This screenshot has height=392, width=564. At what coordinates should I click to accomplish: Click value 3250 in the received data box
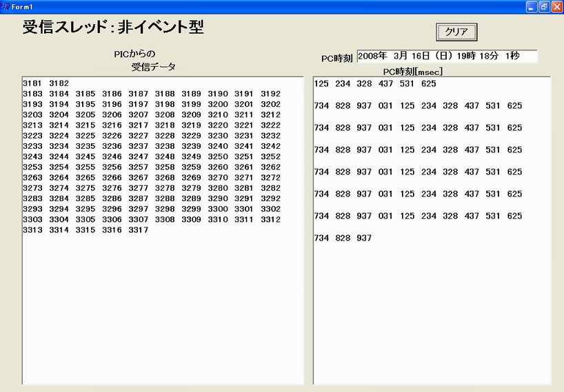[x=218, y=156]
